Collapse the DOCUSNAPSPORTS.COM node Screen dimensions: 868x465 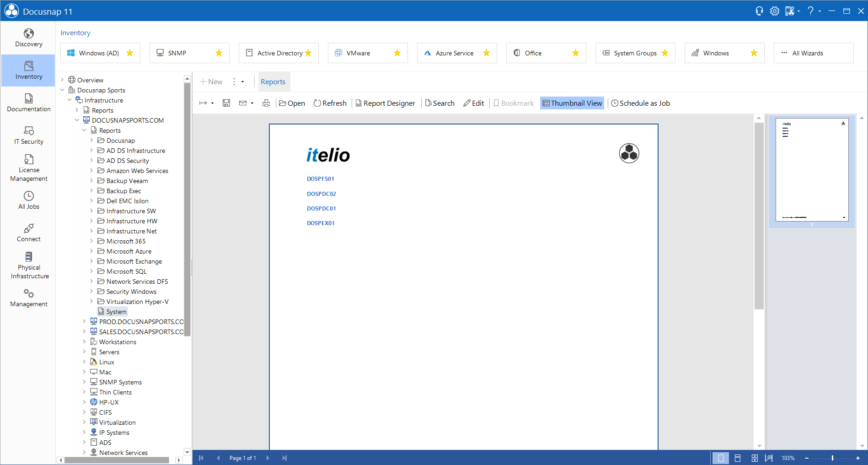(77, 120)
